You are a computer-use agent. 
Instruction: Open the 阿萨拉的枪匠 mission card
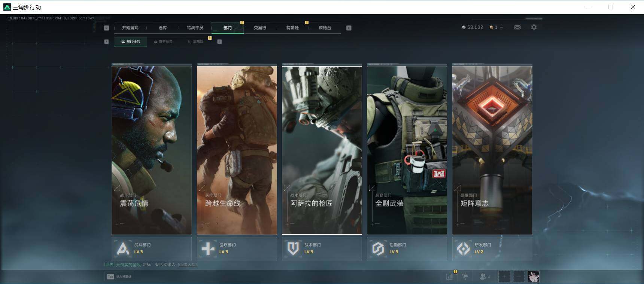pyautogui.click(x=322, y=150)
